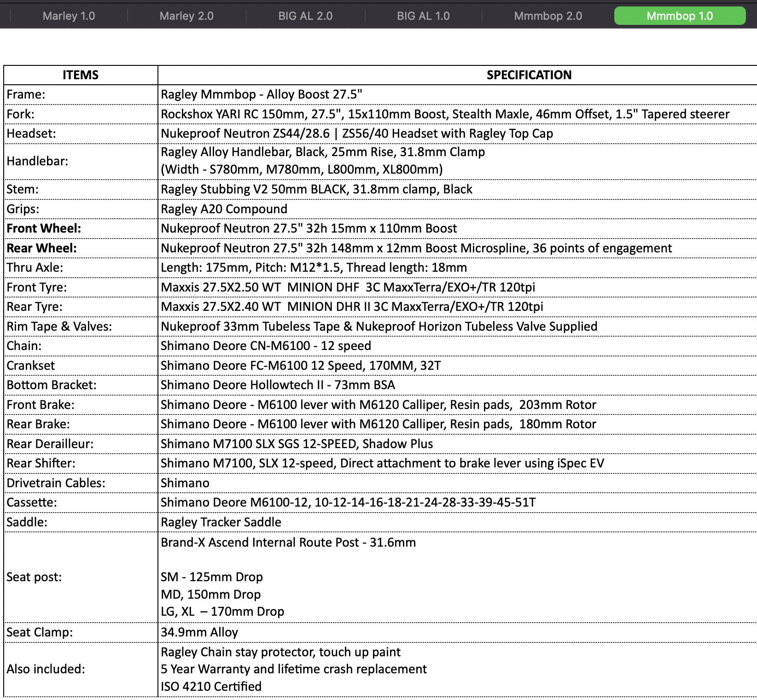Switch to the Mmmbop 2.0 tab
757x700 pixels.
coord(548,16)
